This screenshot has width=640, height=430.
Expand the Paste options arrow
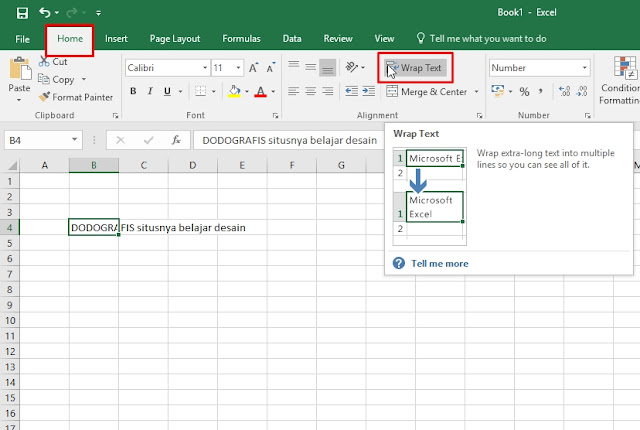pos(19,100)
